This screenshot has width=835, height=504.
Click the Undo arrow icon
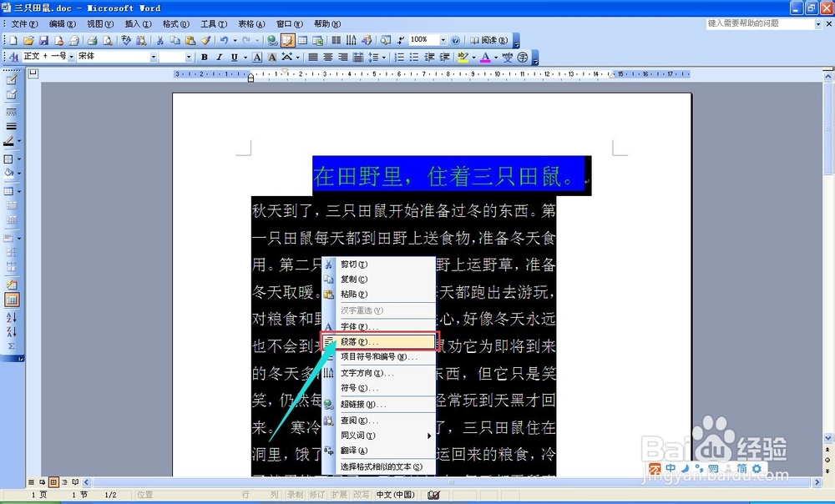pyautogui.click(x=224, y=40)
